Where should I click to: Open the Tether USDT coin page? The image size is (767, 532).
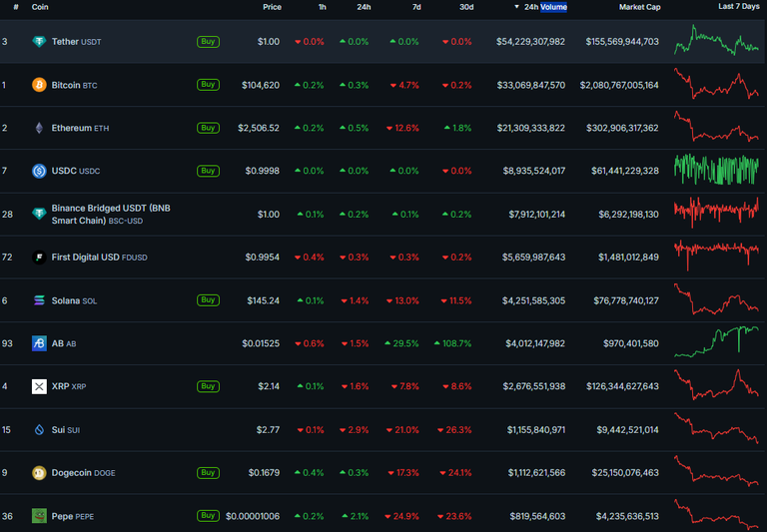(76, 42)
